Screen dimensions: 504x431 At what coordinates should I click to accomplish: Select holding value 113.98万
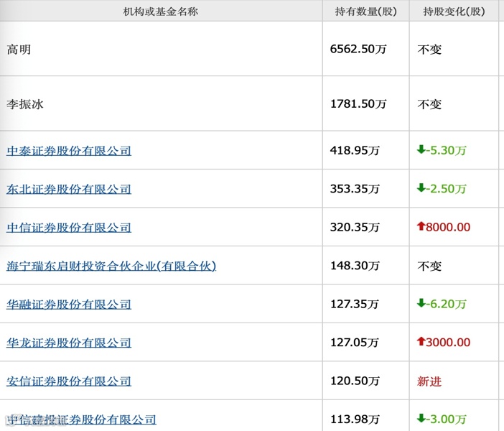(355, 419)
